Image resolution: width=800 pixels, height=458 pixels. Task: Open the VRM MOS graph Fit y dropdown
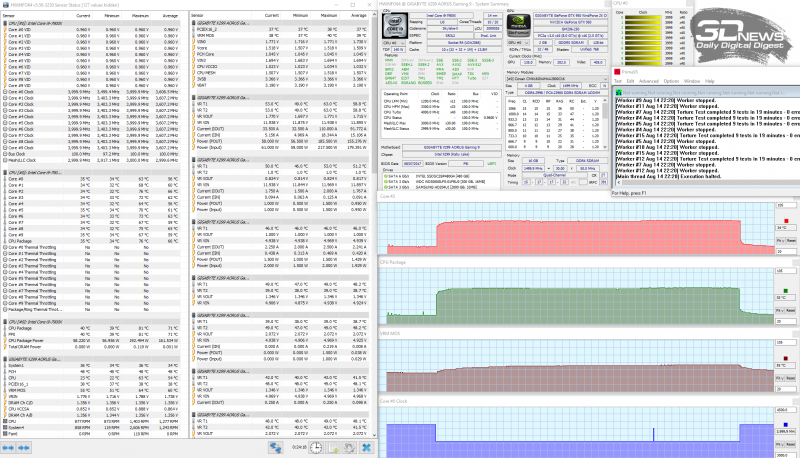(780, 378)
